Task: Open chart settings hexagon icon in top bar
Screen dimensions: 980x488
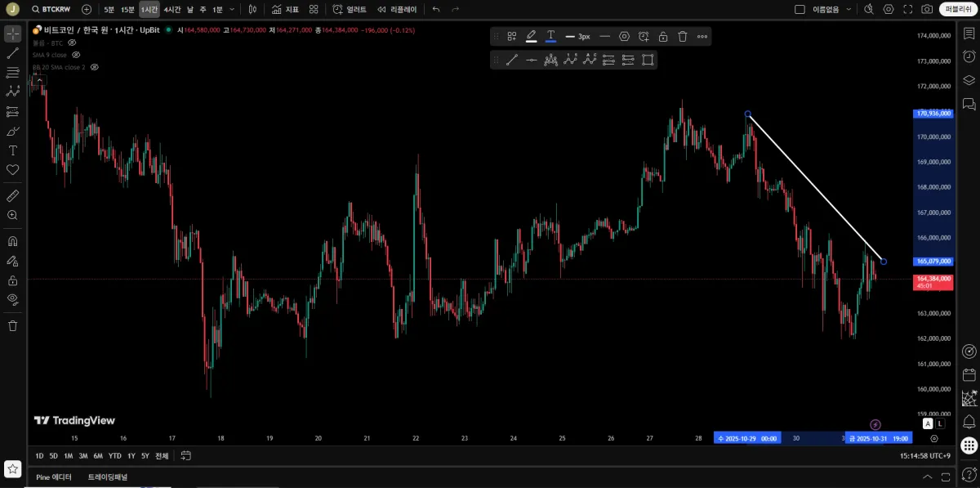Action: (x=889, y=9)
